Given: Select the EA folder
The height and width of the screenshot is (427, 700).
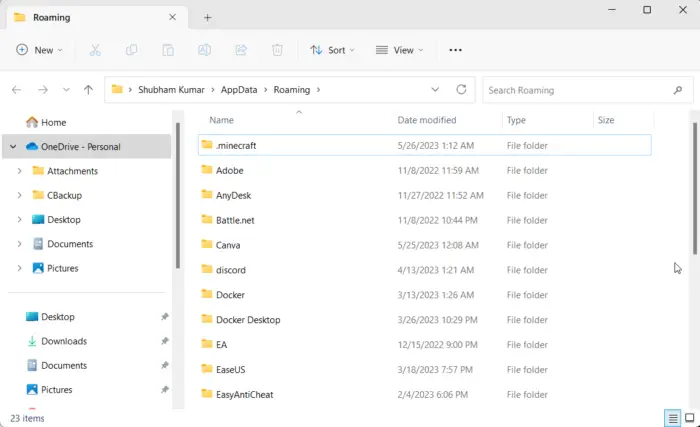Looking at the screenshot, I should point(425,344).
